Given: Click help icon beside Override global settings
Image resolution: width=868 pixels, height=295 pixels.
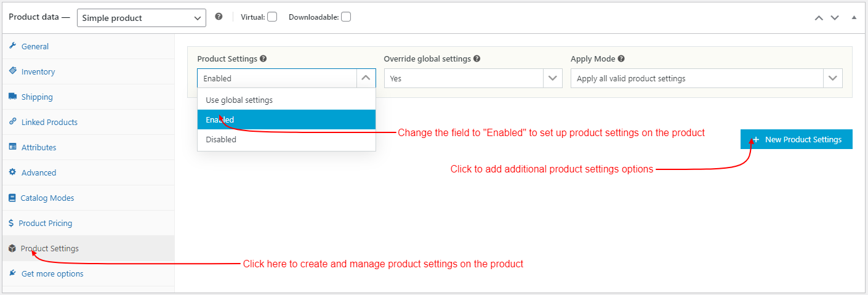Looking at the screenshot, I should tap(477, 59).
